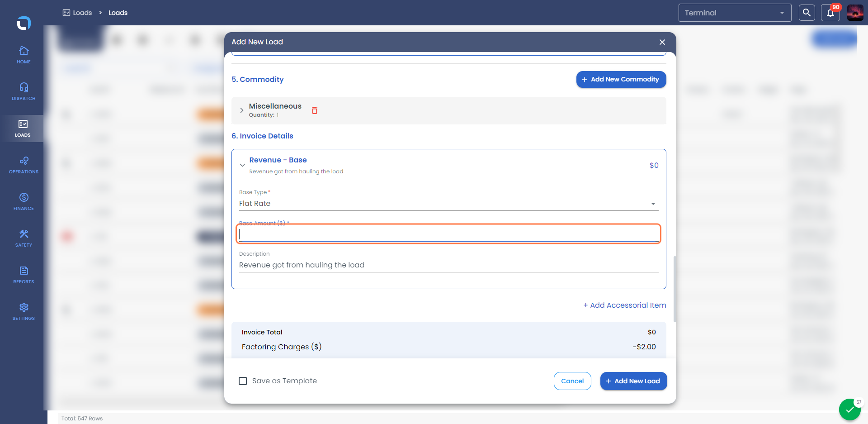The image size is (868, 424).
Task: Open the Base Type Flat Rate dropdown
Action: [x=448, y=204]
